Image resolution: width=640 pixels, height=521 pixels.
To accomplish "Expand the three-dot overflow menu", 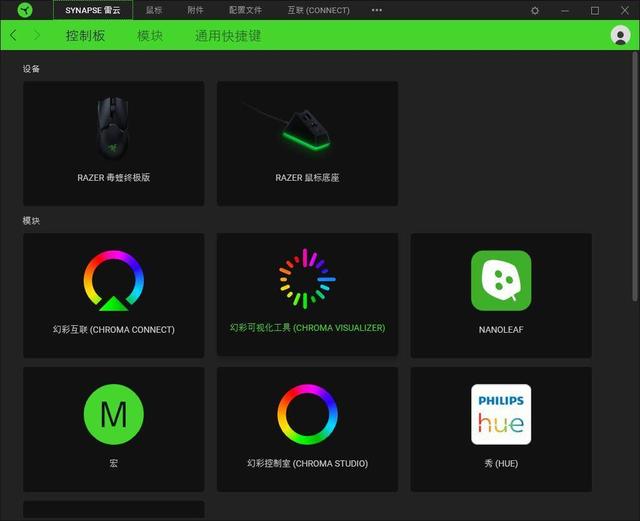I will click(377, 10).
